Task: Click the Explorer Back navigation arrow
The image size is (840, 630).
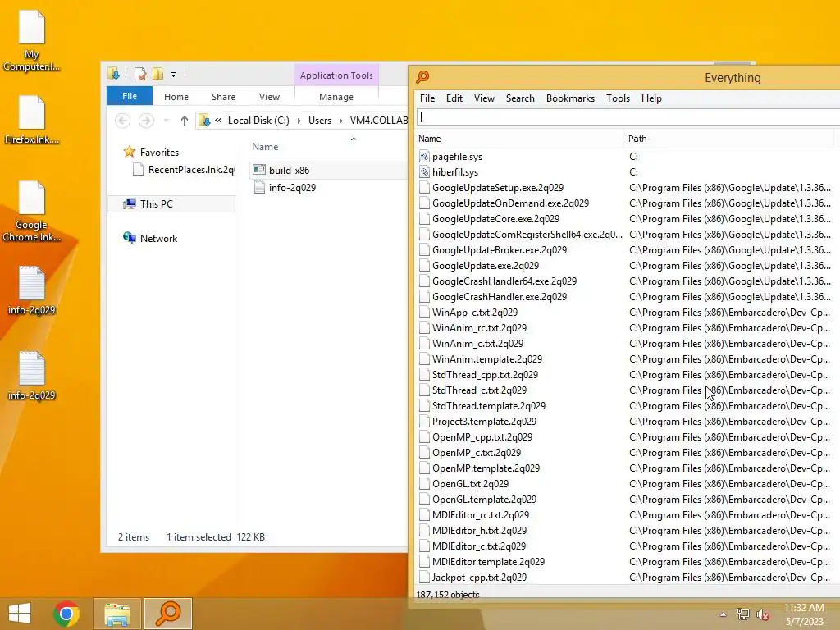Action: pyautogui.click(x=123, y=121)
